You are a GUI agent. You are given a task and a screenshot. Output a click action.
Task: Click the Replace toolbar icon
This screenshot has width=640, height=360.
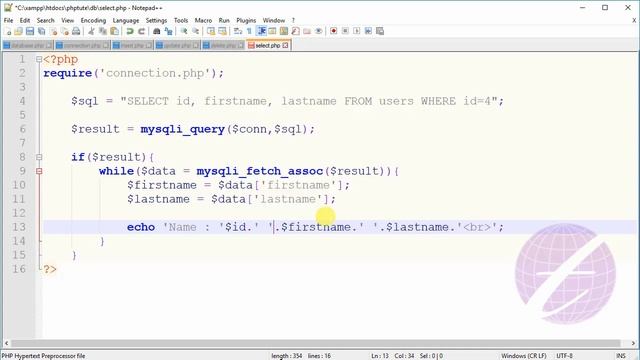(x=168, y=31)
